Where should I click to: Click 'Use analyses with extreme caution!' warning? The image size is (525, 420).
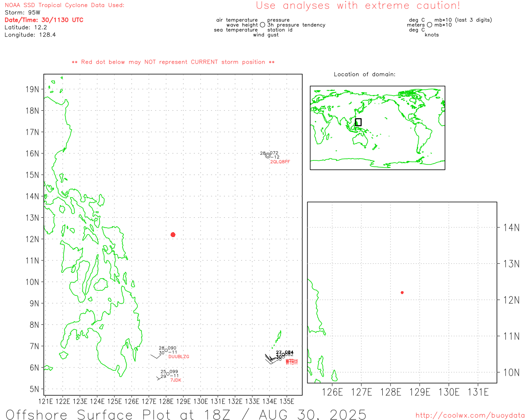358,5
